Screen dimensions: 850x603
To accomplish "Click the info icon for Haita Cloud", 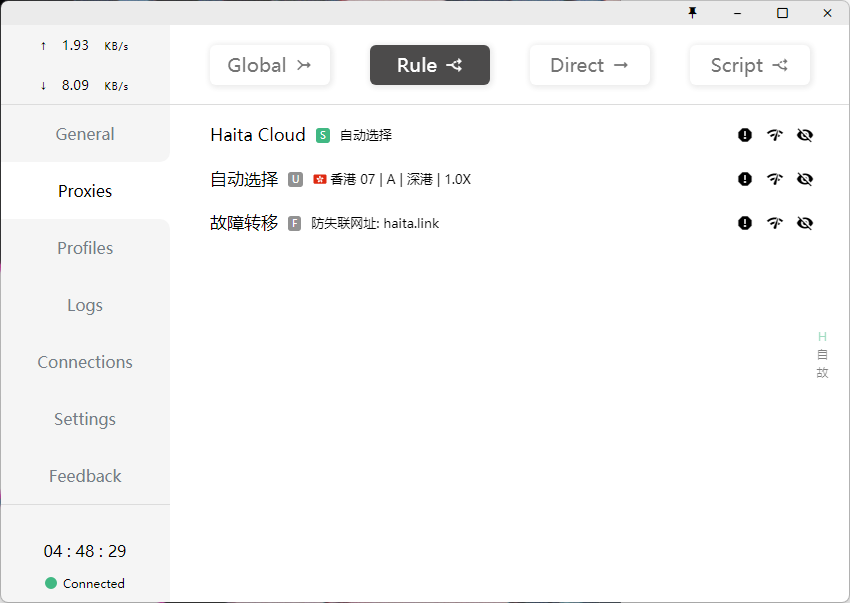I will (745, 135).
